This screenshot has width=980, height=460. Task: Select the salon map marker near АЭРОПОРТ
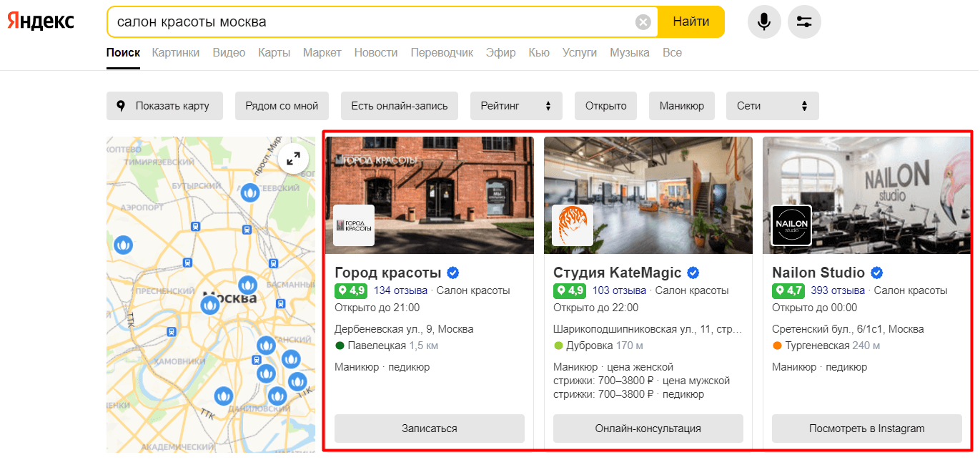coord(124,245)
